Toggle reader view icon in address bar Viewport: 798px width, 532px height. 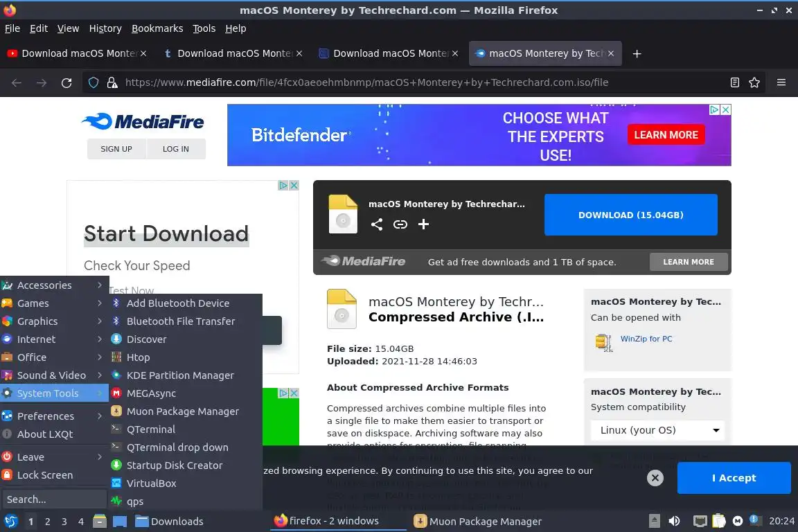pyautogui.click(x=734, y=82)
